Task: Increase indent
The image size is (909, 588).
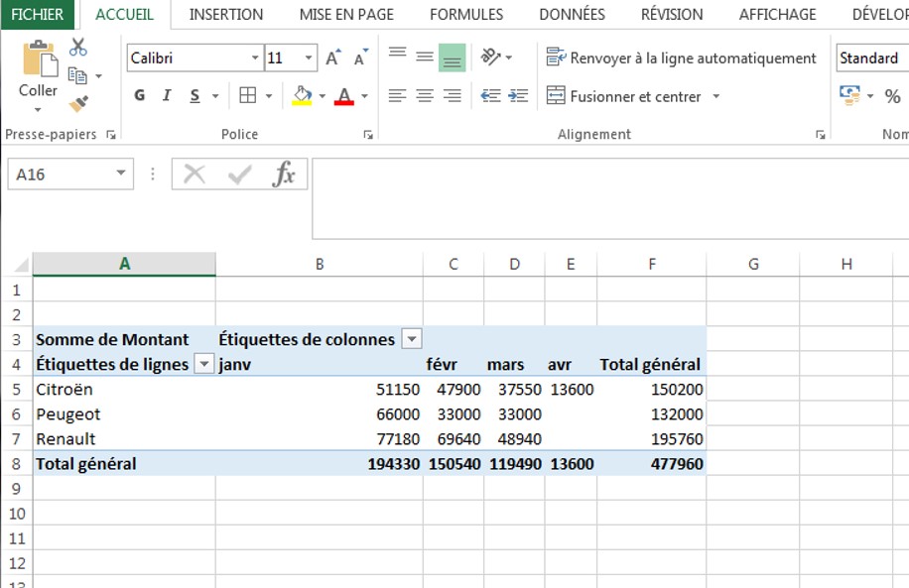Action: [x=518, y=95]
